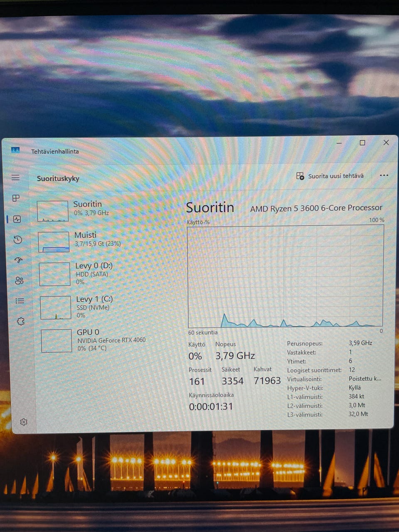The height and width of the screenshot is (532, 399).
Task: Click the GPU 0 mini graph thumbnail
Action: click(57, 341)
